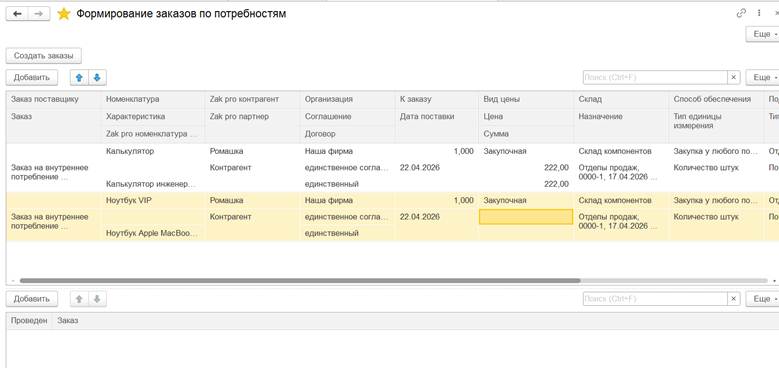Move row up in upper table
The image size is (779, 368).
pos(79,77)
